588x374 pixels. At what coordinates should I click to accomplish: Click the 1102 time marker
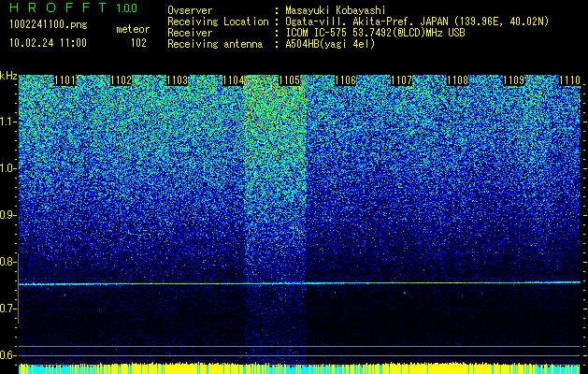(121, 80)
